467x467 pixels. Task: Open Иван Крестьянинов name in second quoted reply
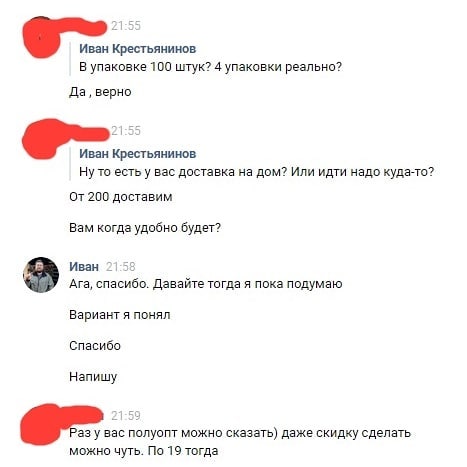[137, 154]
